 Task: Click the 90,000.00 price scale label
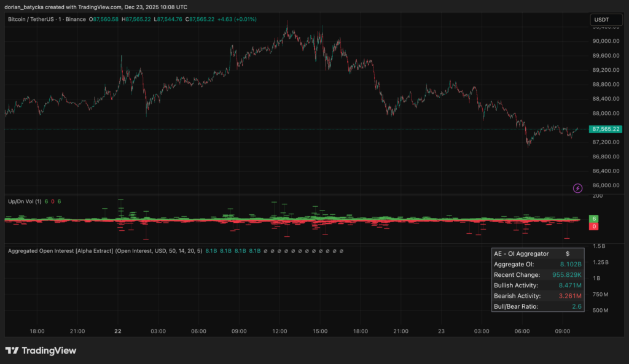coord(605,41)
